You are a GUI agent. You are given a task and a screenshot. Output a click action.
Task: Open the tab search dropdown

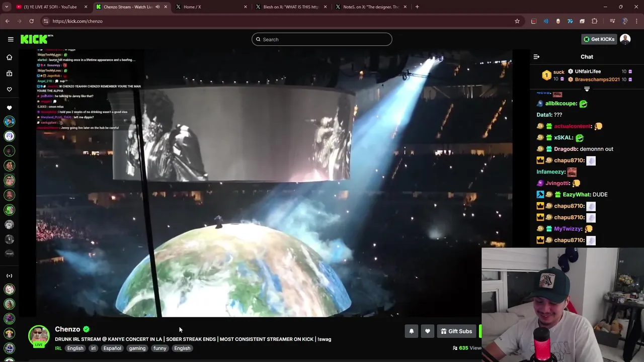point(7,7)
